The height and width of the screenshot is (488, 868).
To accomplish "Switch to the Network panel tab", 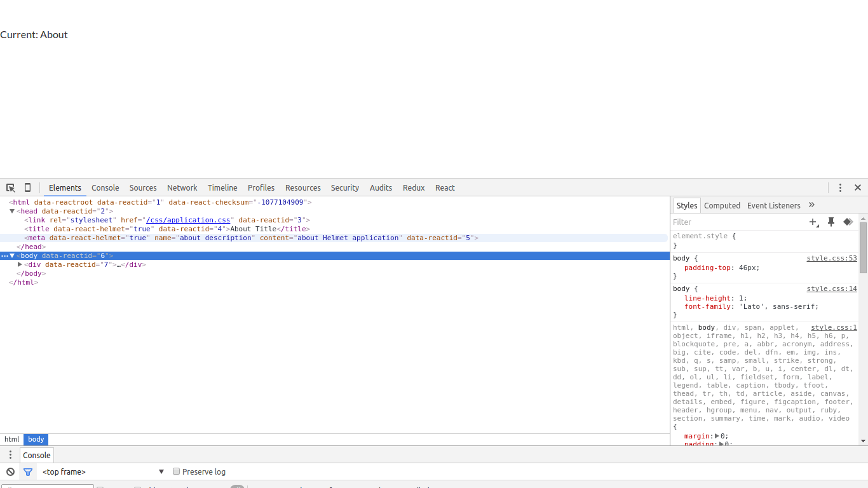I will point(182,187).
